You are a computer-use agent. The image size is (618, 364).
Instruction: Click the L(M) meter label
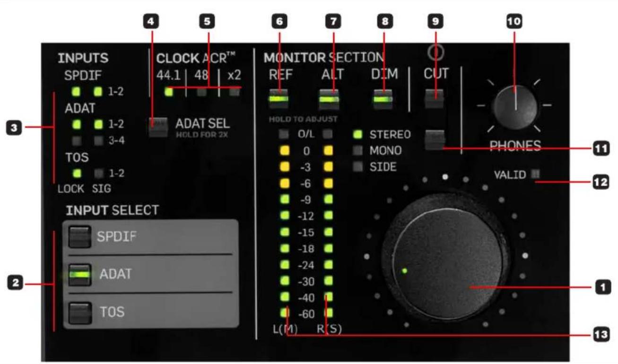286,330
